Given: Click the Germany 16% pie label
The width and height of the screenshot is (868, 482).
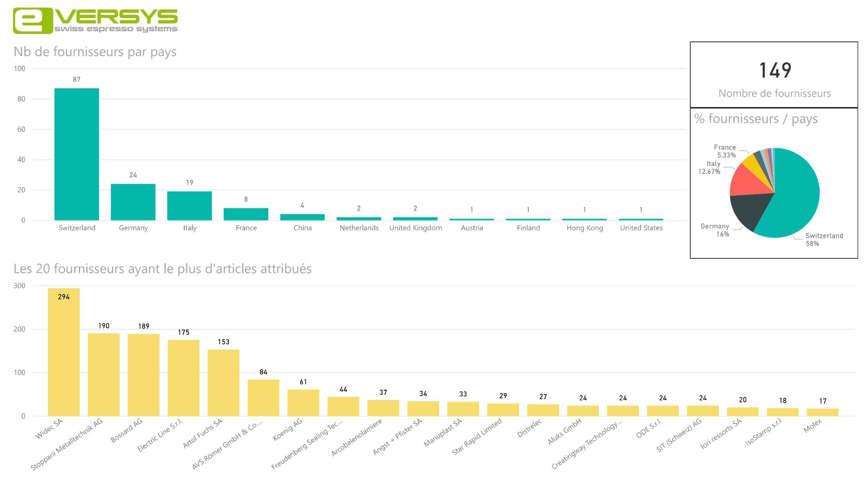Looking at the screenshot, I should 715,230.
